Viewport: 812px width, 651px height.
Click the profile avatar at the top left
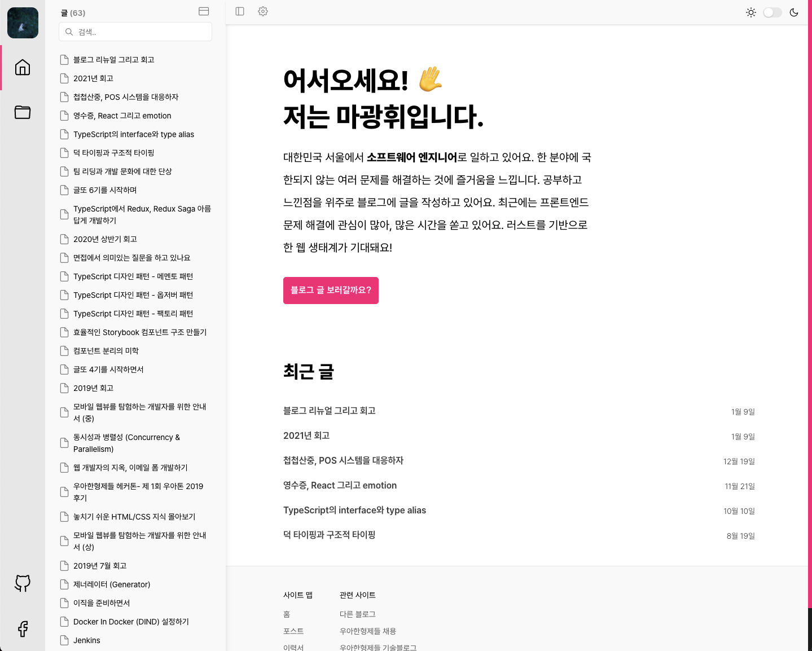click(23, 23)
